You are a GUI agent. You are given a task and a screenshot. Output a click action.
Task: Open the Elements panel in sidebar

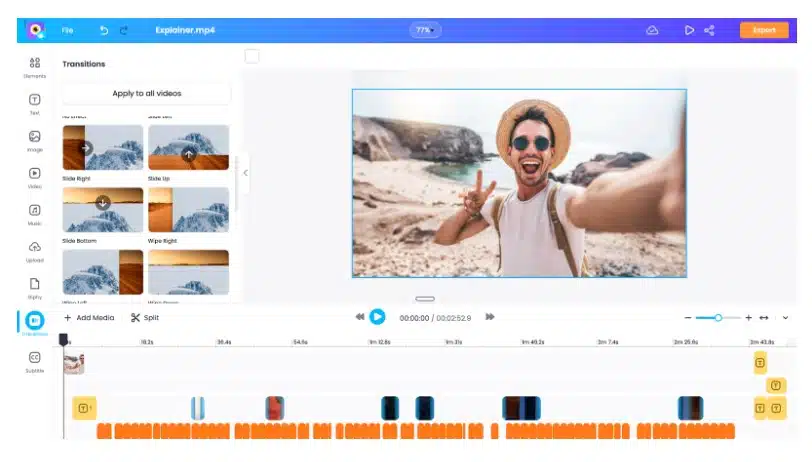tap(34, 65)
